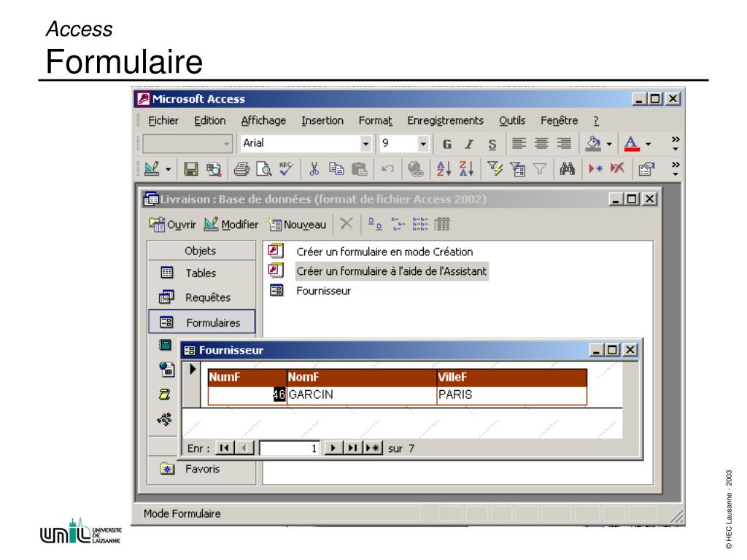
Task: Click Créer un formulaire en mode Création
Action: pyautogui.click(x=384, y=252)
